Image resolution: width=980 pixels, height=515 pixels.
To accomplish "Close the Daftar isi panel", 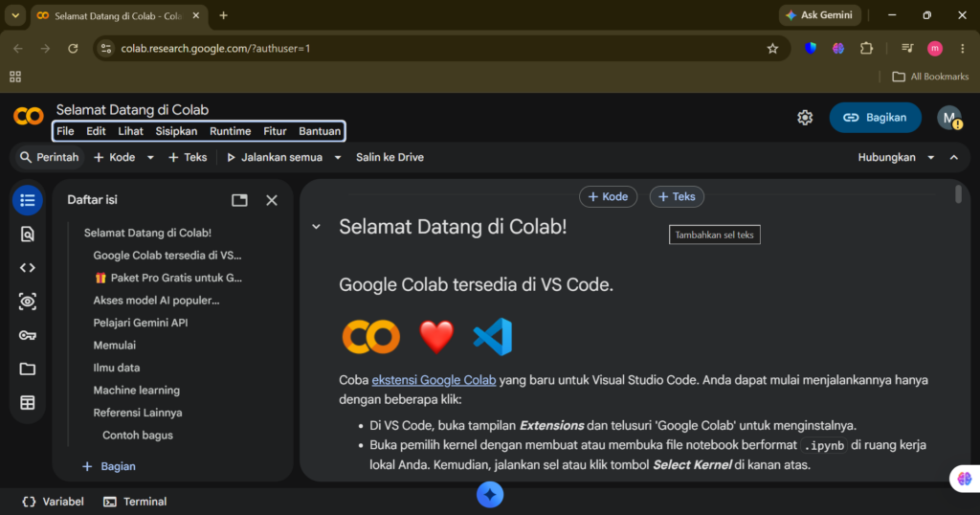I will [x=271, y=200].
